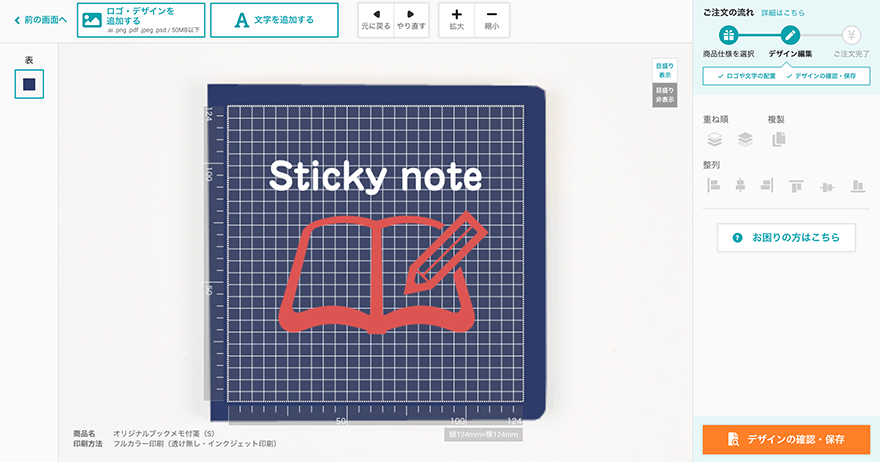The width and height of the screenshot is (880, 462).
Task: Click the ご注文完了 yen step icon
Action: 851,35
